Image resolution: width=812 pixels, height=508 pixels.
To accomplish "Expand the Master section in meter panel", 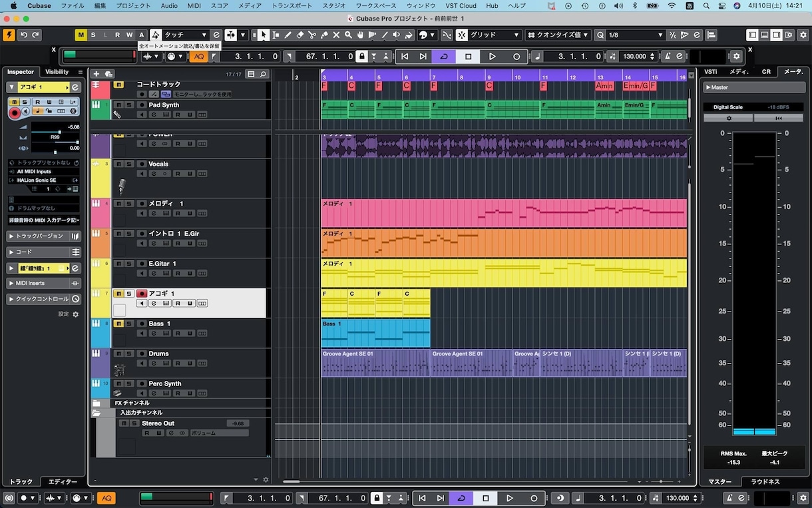I will point(753,87).
